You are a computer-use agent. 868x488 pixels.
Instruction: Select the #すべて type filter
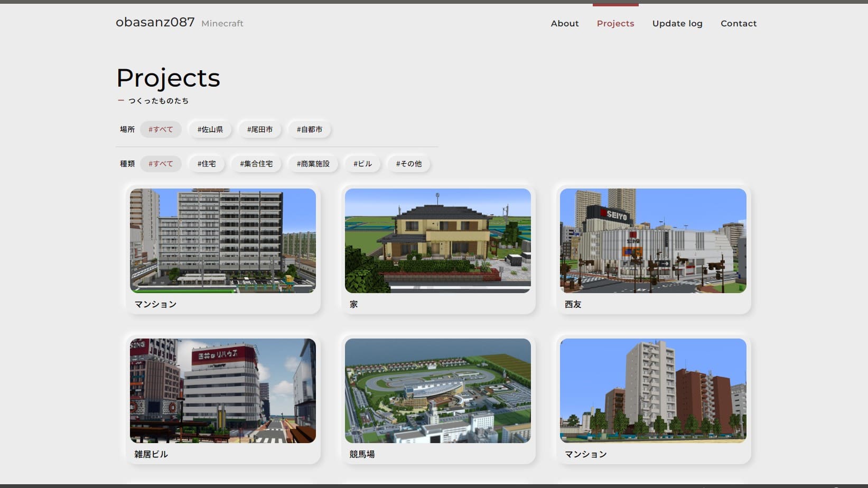pos(161,164)
